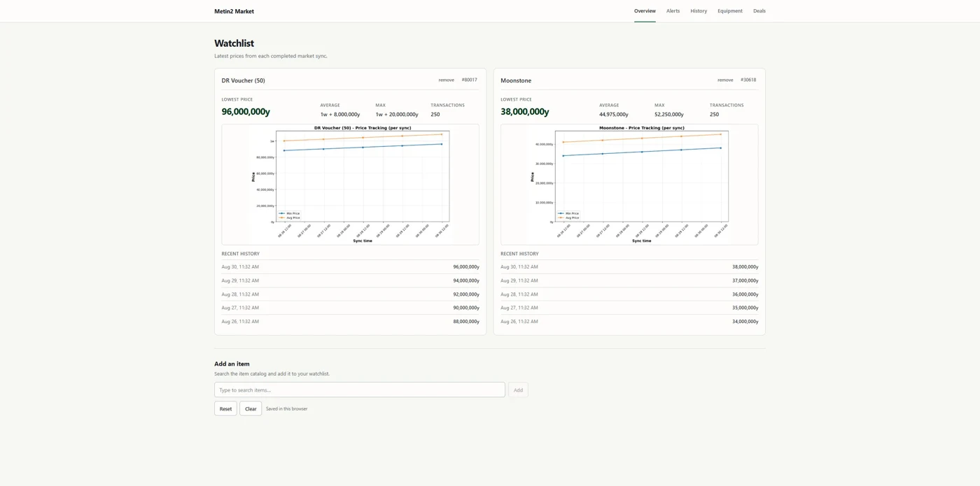This screenshot has height=486, width=980.
Task: Click item ID #30618
Action: 748,80
